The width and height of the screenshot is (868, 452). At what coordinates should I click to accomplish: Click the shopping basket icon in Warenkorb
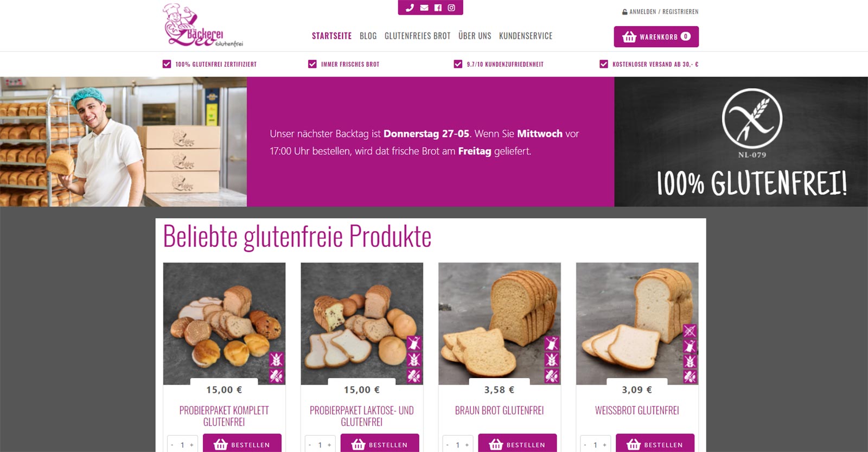(629, 37)
